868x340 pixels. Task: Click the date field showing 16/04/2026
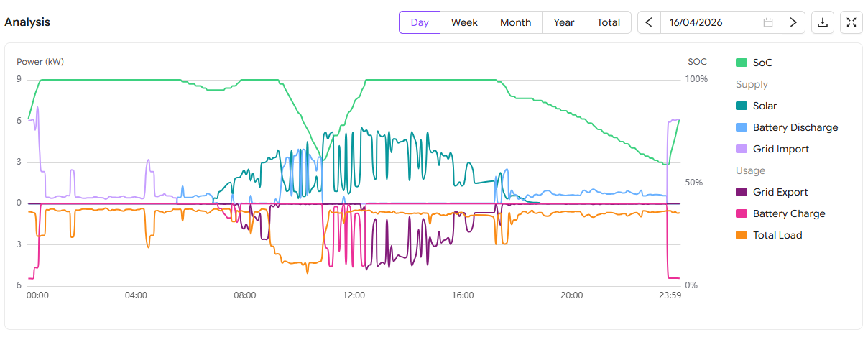[711, 22]
